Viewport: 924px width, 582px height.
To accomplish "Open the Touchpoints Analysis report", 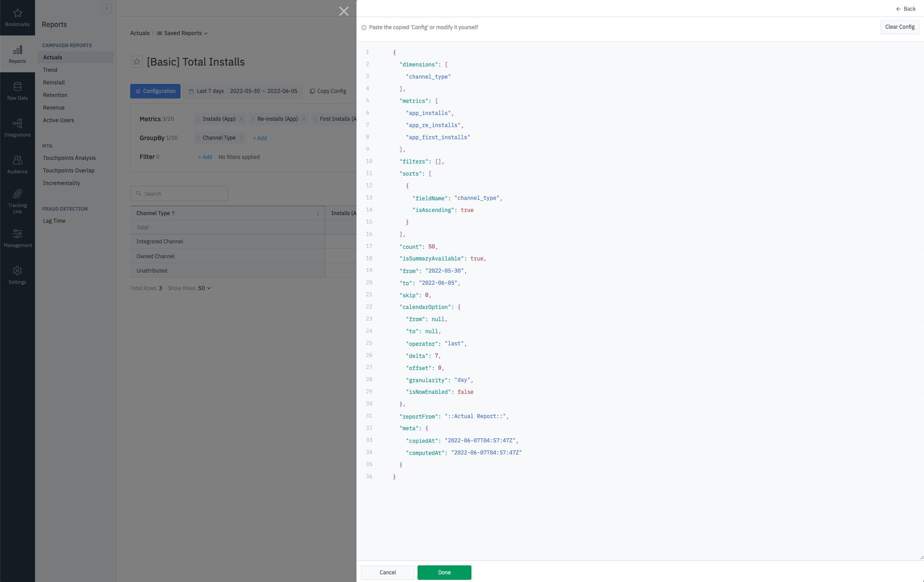I will pos(70,158).
